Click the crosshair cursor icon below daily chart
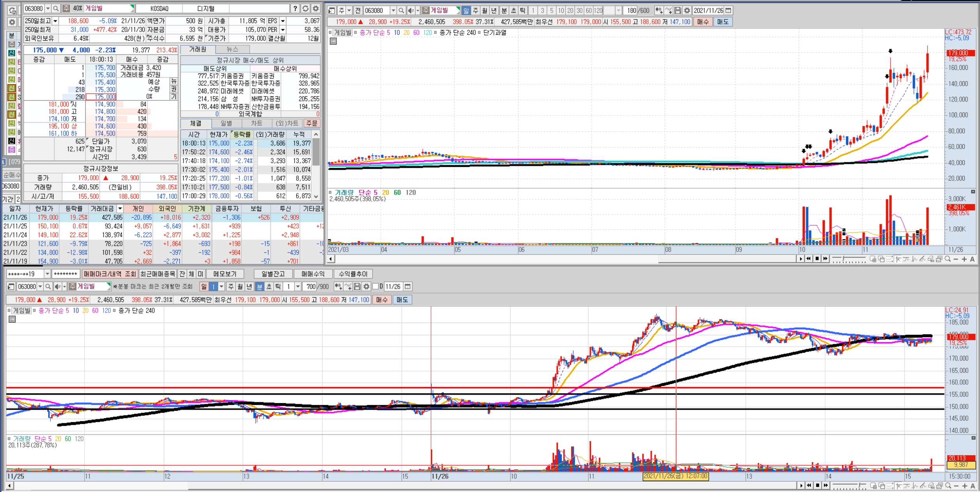The width and height of the screenshot is (980, 492). (898, 259)
